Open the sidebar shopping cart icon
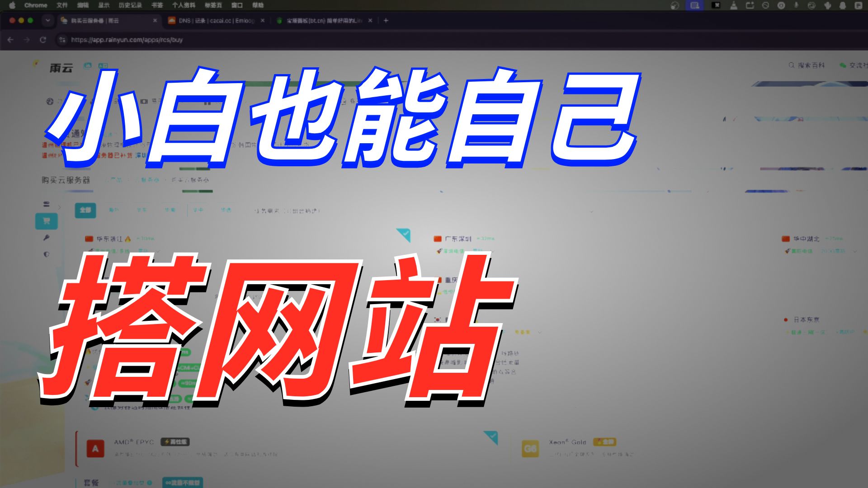The image size is (868, 488). point(46,221)
